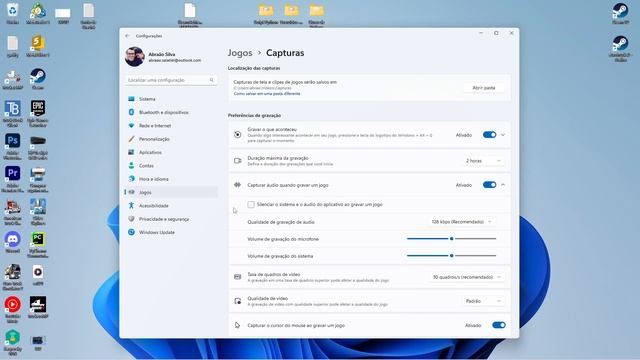Click the record icon beside Gravar o que aconteceu
640x360 pixels.
(x=238, y=135)
